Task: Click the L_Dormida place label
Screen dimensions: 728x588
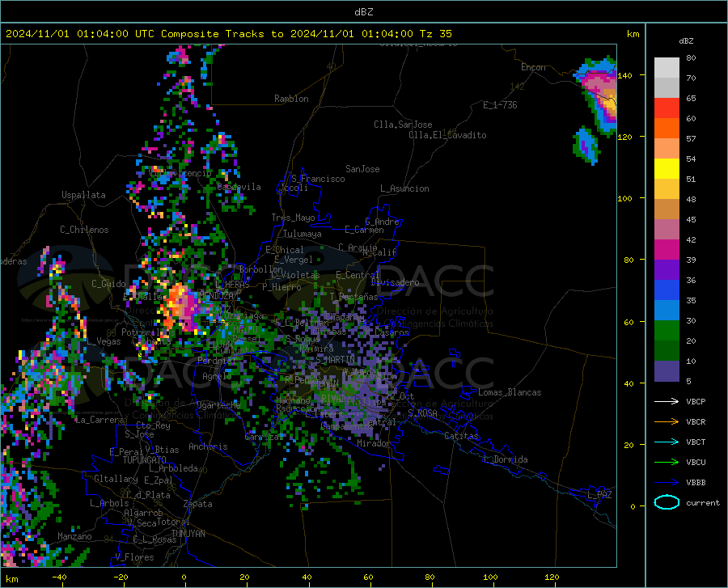Action: point(506,459)
